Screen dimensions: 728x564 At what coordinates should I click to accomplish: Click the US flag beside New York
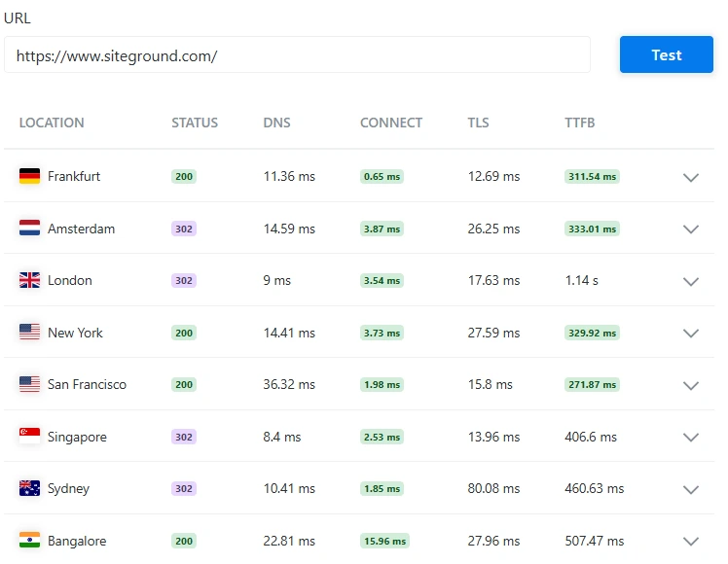tap(30, 333)
